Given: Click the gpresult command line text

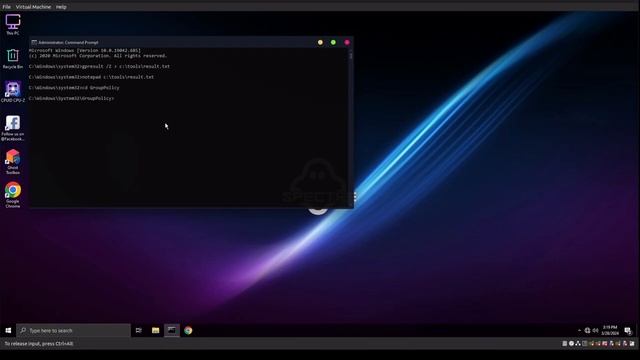Looking at the screenshot, I should 99,66.
